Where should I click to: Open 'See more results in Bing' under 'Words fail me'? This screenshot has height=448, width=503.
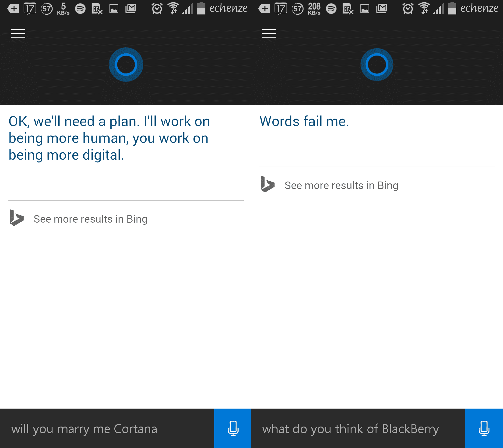click(x=341, y=185)
